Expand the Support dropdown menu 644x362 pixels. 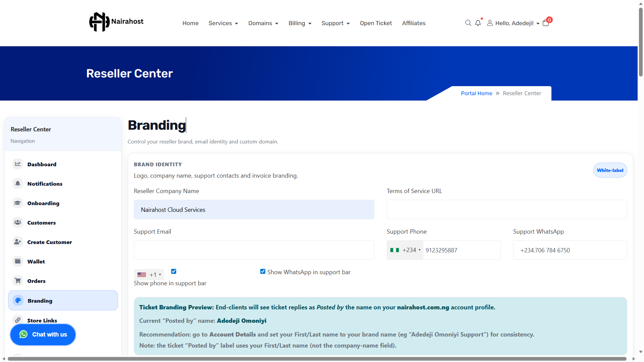(336, 23)
